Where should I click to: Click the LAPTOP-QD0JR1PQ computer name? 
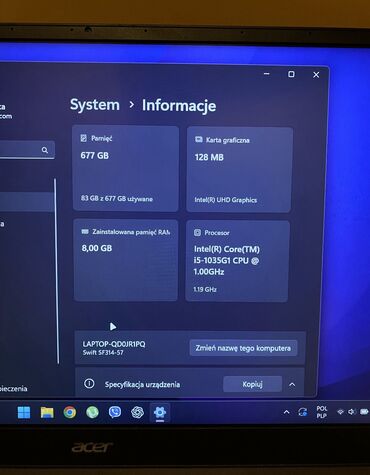click(x=114, y=344)
